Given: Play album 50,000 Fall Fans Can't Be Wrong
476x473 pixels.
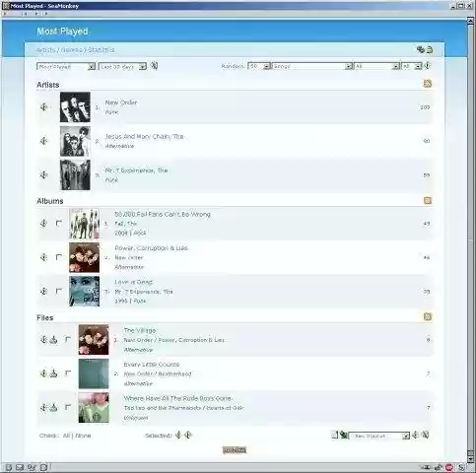Looking at the screenshot, I should point(43,224).
